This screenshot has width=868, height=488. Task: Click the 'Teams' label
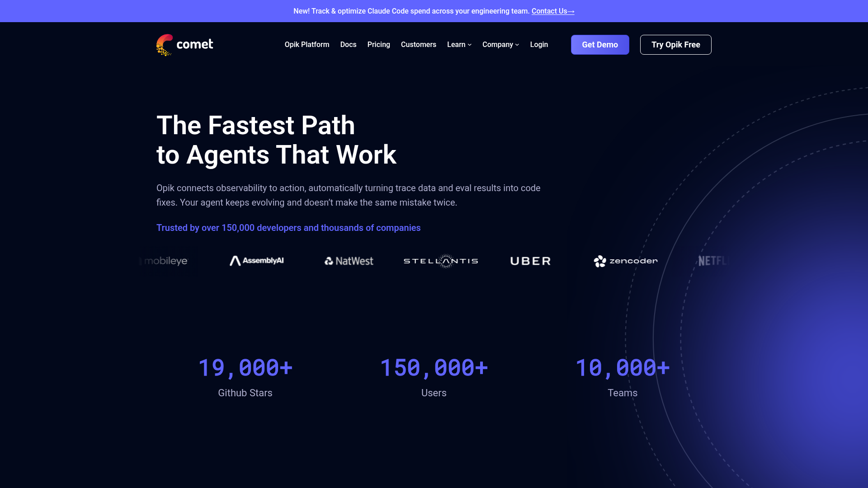pos(623,393)
